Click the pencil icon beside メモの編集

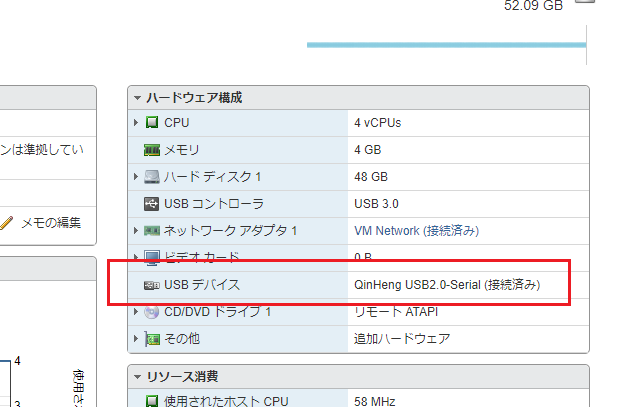point(8,222)
